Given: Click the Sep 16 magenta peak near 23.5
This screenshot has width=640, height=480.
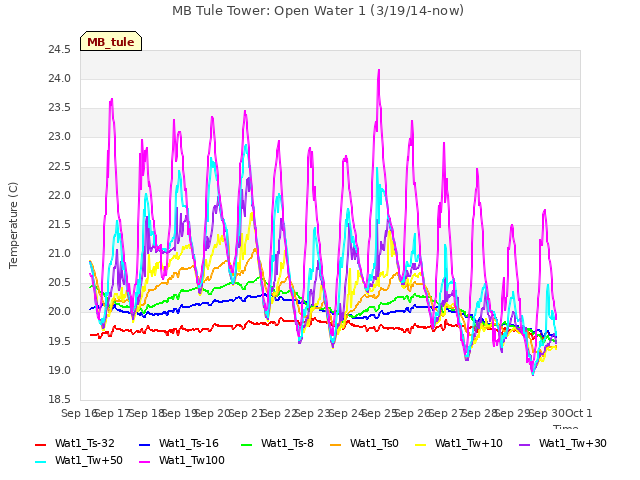Looking at the screenshot, I should 111,100.
